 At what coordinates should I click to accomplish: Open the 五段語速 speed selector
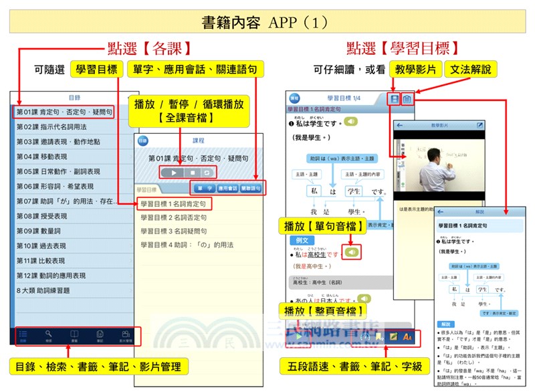364,337
